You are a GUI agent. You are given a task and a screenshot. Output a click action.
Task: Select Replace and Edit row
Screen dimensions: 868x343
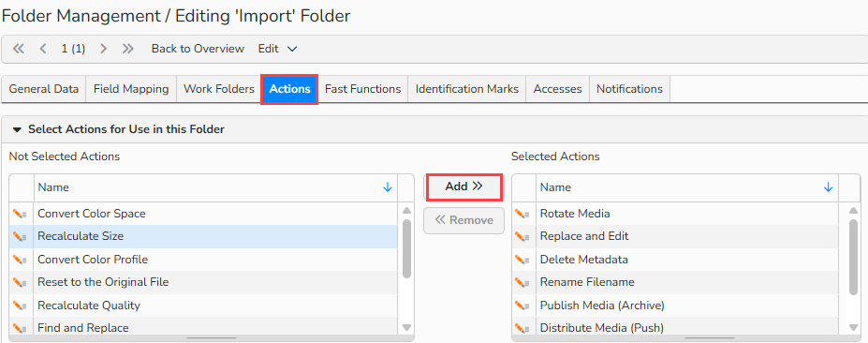[675, 236]
